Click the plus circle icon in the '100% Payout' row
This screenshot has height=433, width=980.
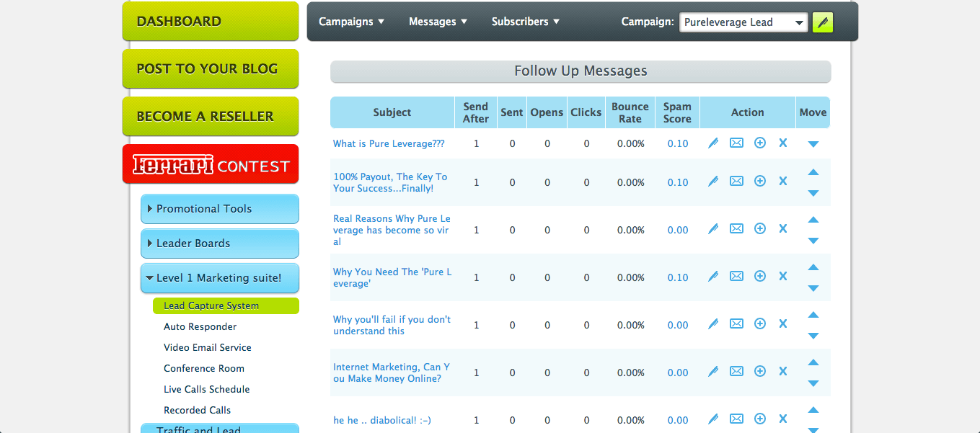(x=759, y=182)
